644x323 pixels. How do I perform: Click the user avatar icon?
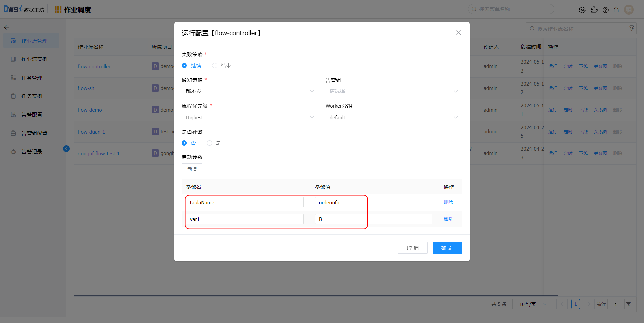pyautogui.click(x=628, y=10)
